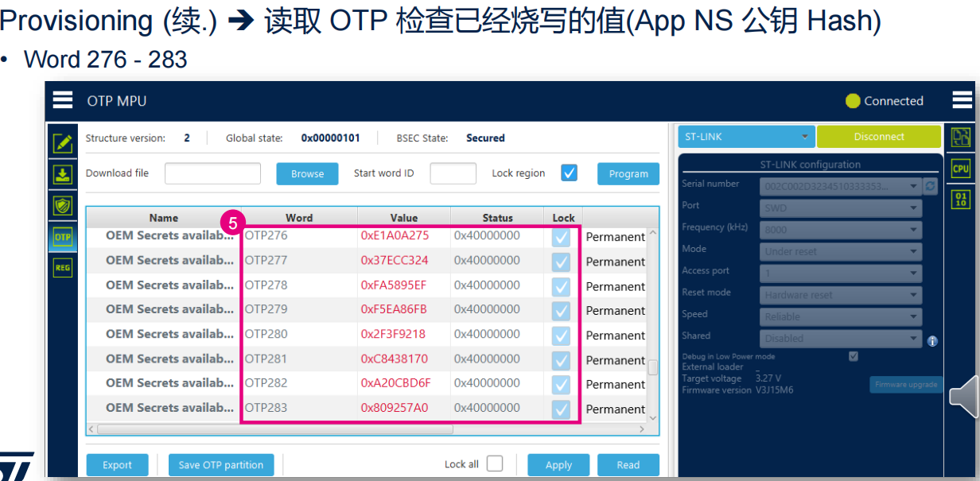The image size is (980, 481).
Task: Toggle the lock checkbox for OTP276
Action: 561,237
